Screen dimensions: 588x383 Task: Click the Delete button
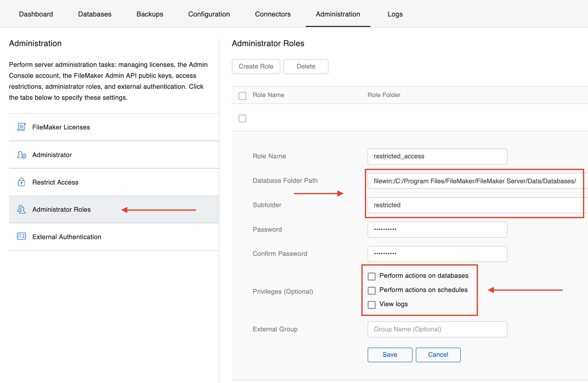[306, 67]
